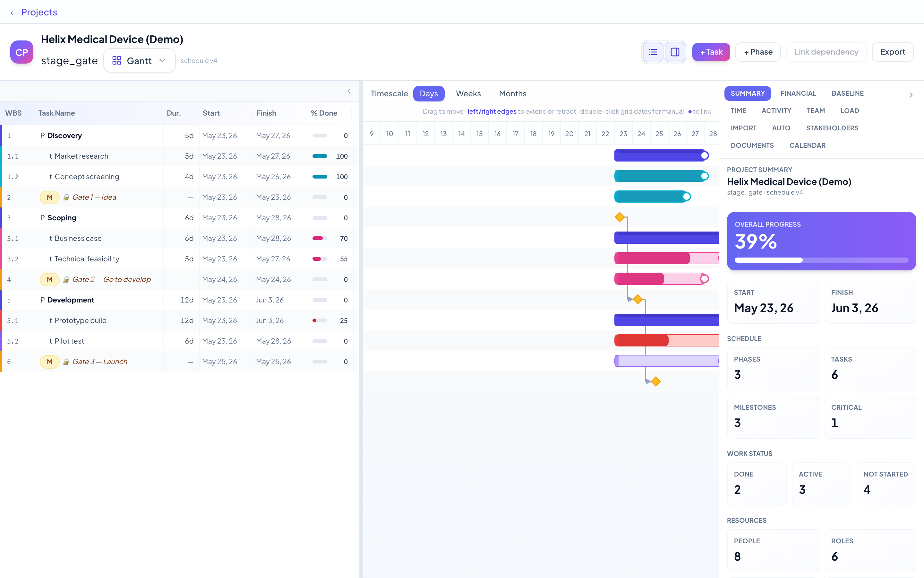Viewport: 924px width, 578px height.
Task: Click Business case 70% progress bar
Action: click(x=320, y=238)
